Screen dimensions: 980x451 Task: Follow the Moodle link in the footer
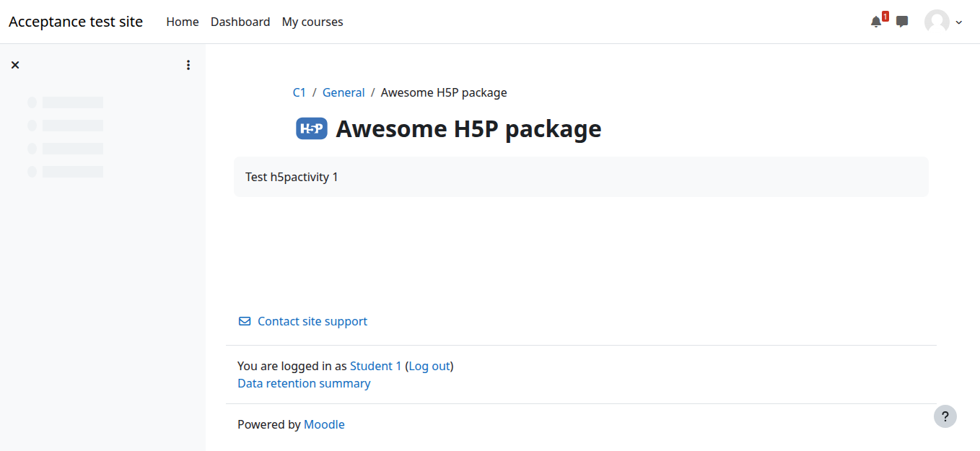point(324,424)
